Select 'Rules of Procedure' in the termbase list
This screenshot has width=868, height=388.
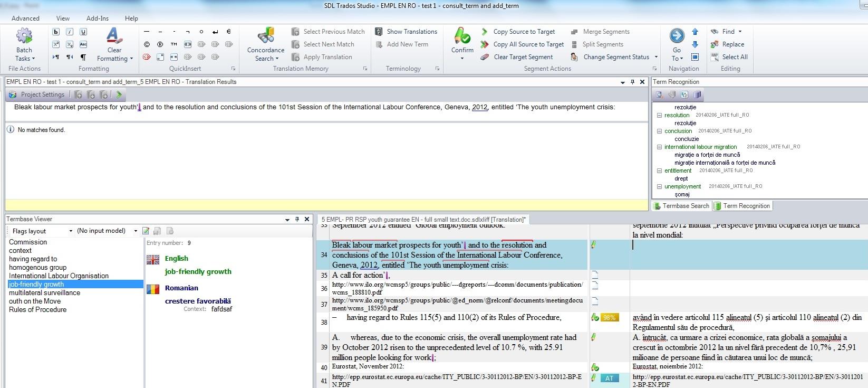[x=38, y=309]
